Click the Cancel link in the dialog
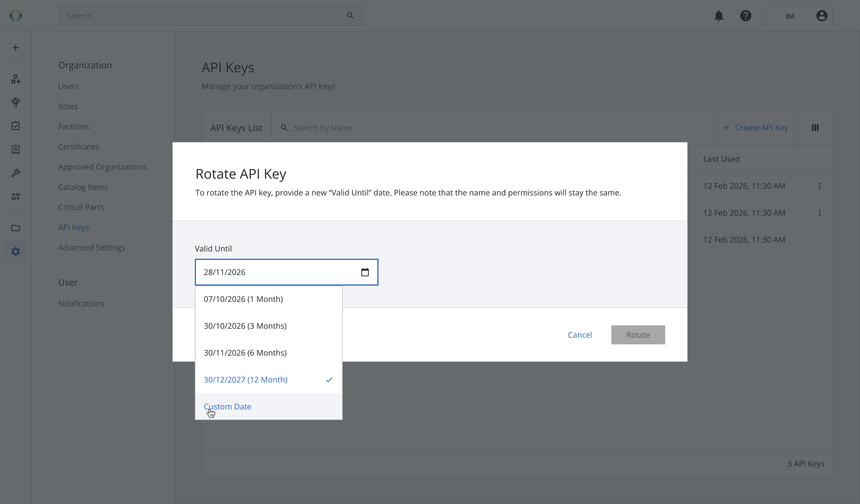 click(580, 335)
